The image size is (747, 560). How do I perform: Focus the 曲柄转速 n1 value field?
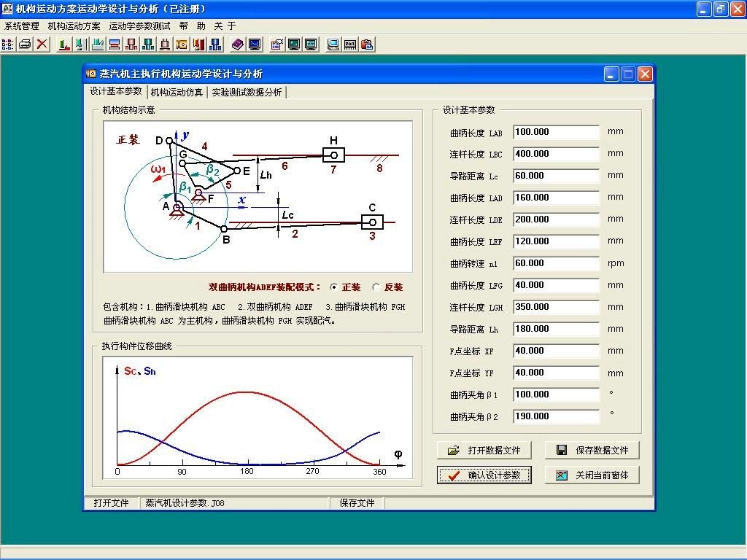556,263
